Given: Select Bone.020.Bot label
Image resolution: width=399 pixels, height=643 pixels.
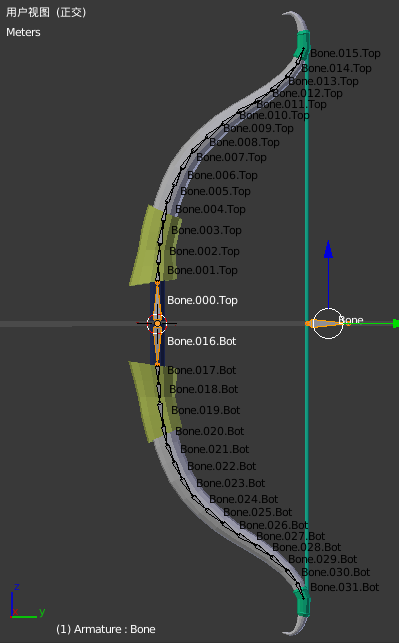Looking at the screenshot, I should click(210, 431).
